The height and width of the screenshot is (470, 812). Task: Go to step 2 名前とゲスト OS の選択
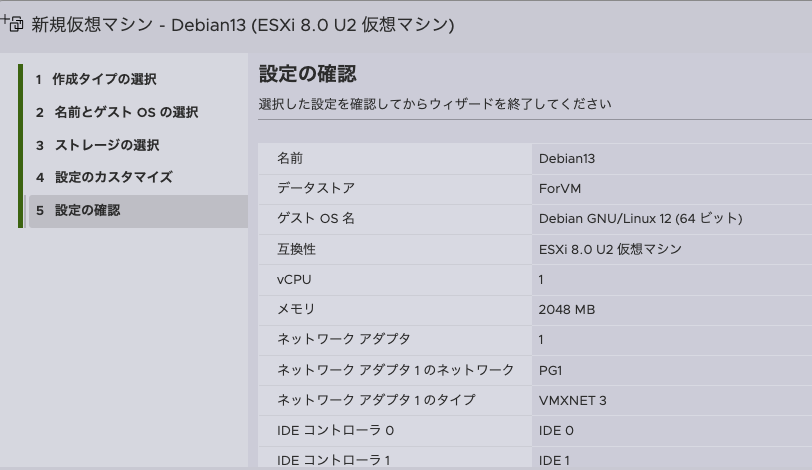(117, 112)
